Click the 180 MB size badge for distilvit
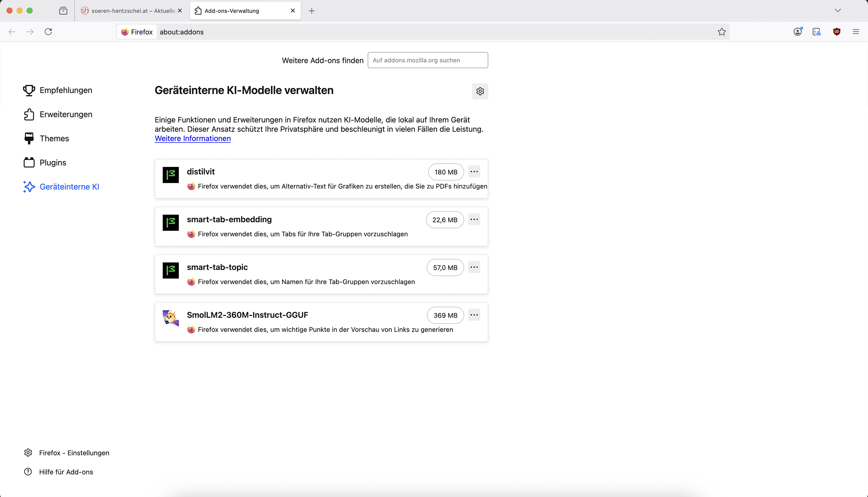This screenshot has height=497, width=868. pos(446,172)
